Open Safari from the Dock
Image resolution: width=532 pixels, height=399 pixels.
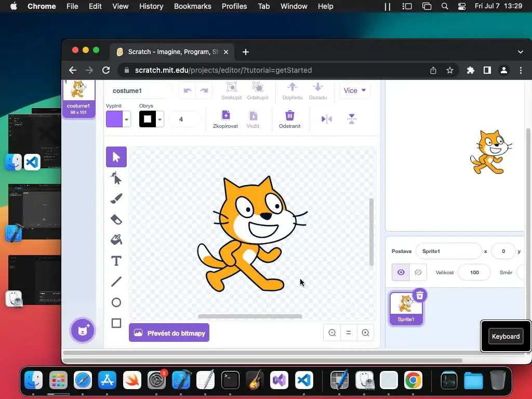click(83, 380)
